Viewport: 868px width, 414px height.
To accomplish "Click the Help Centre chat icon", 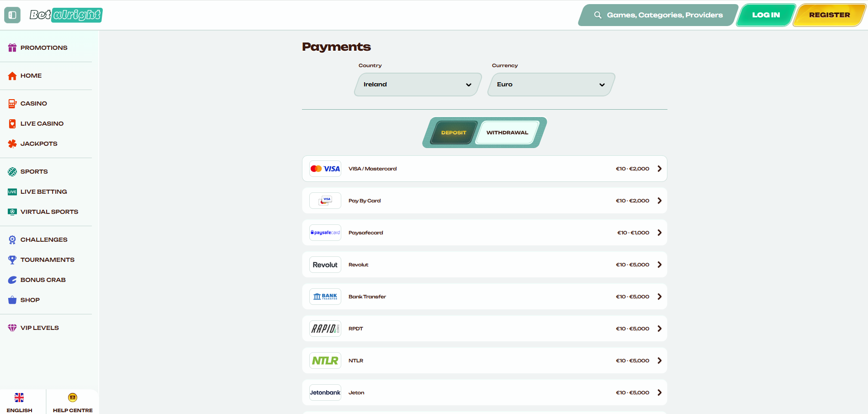I will pos(73,398).
